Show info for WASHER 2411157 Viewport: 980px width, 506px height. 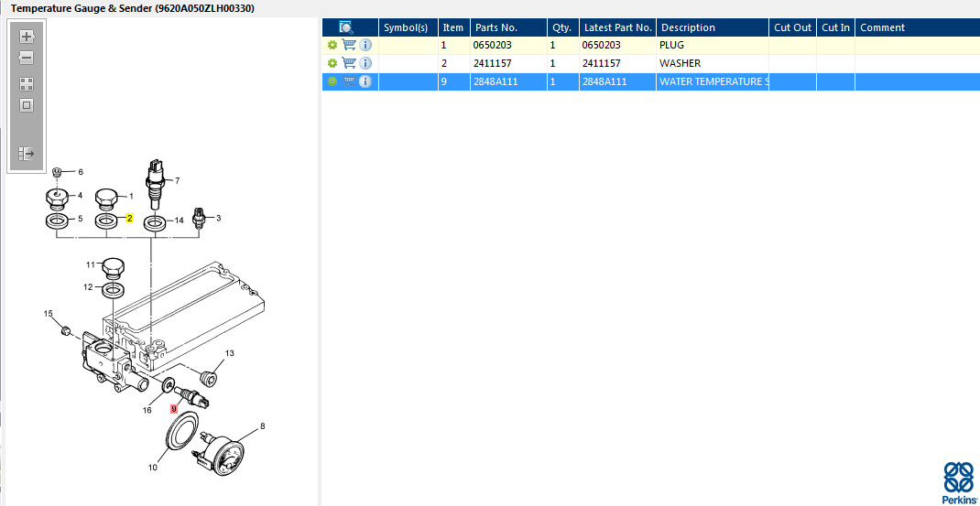(x=365, y=63)
